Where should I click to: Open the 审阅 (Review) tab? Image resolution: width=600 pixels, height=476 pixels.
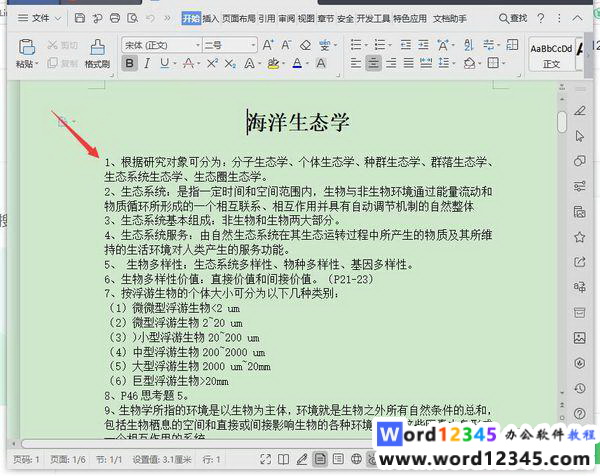pyautogui.click(x=286, y=18)
